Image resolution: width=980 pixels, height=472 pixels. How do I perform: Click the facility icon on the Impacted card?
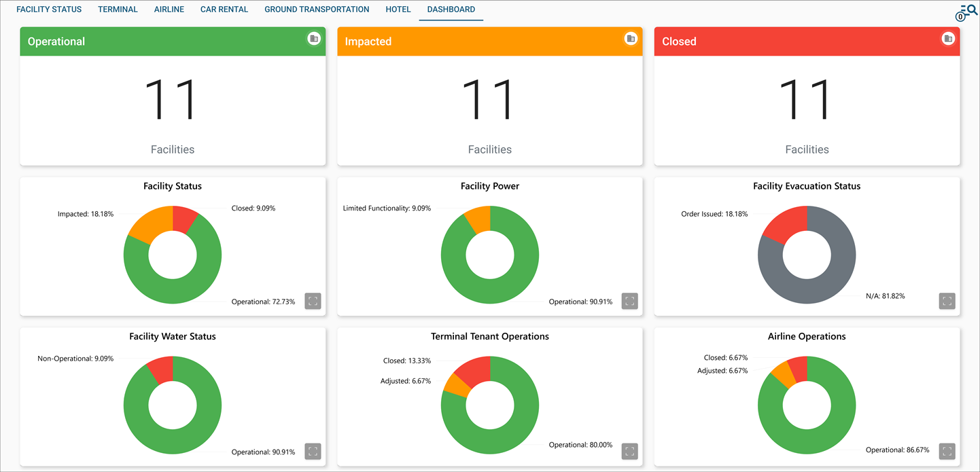[x=631, y=39]
